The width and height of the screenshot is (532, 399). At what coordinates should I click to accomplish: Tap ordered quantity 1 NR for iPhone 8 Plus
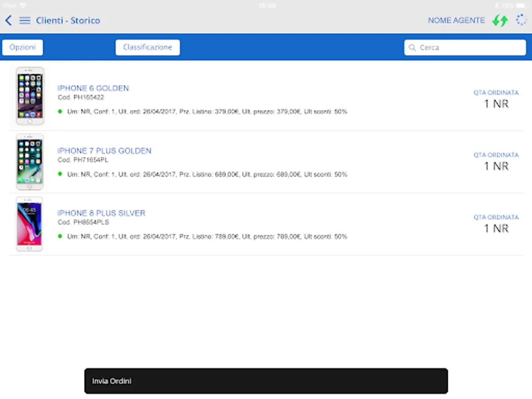click(496, 229)
